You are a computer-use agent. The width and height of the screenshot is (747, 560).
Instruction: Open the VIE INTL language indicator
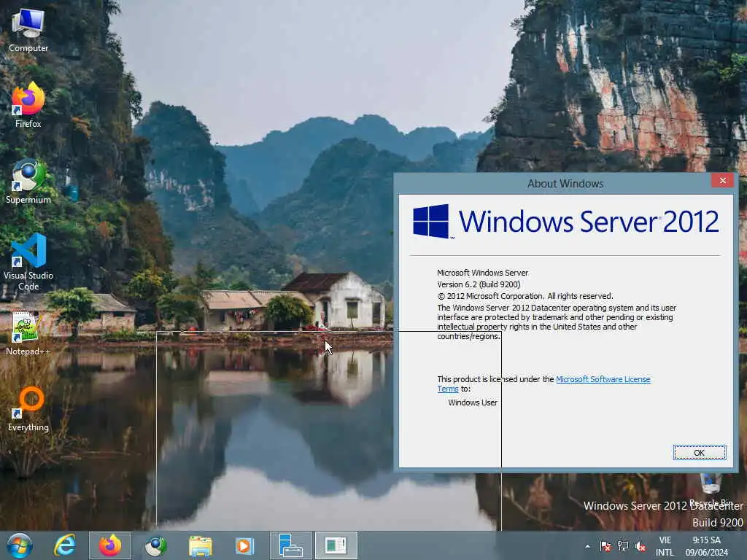pyautogui.click(x=665, y=546)
